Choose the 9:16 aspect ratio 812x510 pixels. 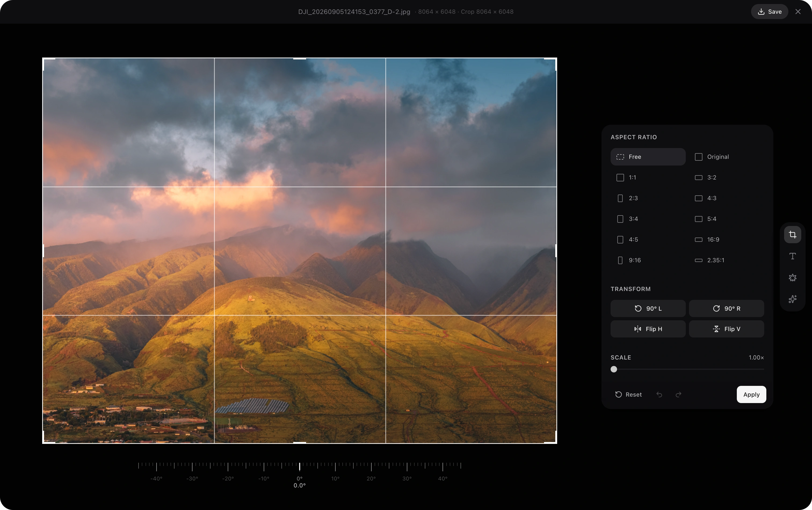click(x=648, y=260)
